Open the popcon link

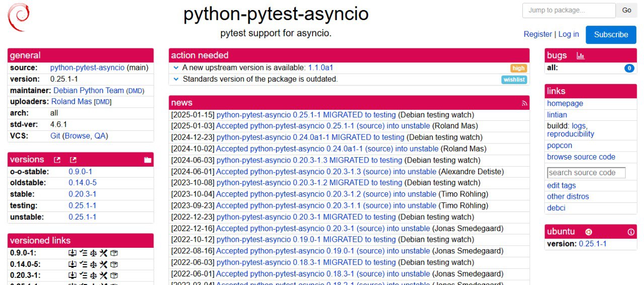pos(559,146)
